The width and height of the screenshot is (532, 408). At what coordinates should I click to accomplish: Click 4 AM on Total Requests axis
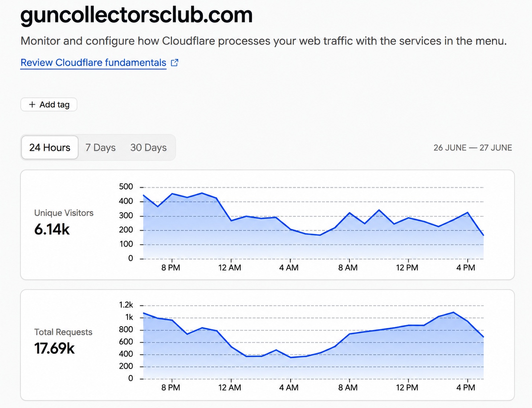point(289,388)
